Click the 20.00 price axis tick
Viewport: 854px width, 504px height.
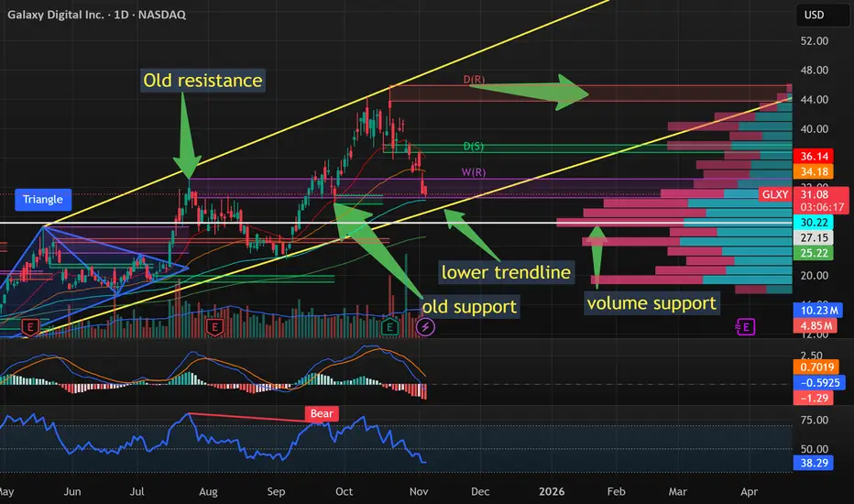pos(815,276)
